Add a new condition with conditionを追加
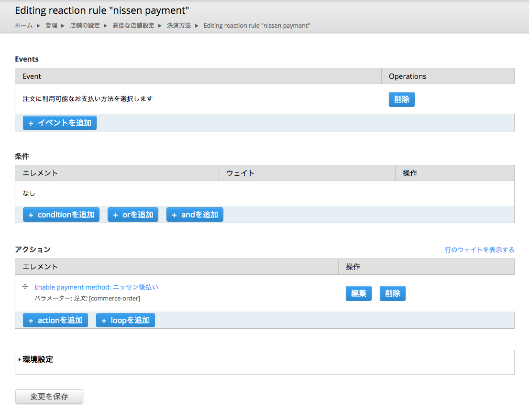Image resolution: width=529 pixels, height=420 pixels. (x=61, y=215)
